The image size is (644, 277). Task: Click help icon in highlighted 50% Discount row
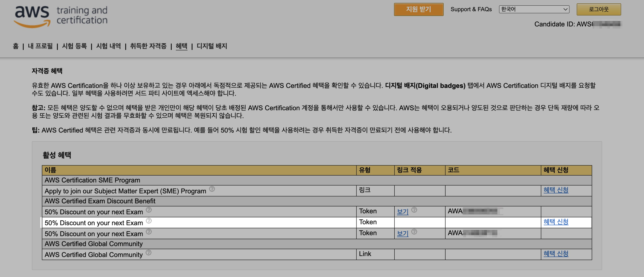pos(149,221)
